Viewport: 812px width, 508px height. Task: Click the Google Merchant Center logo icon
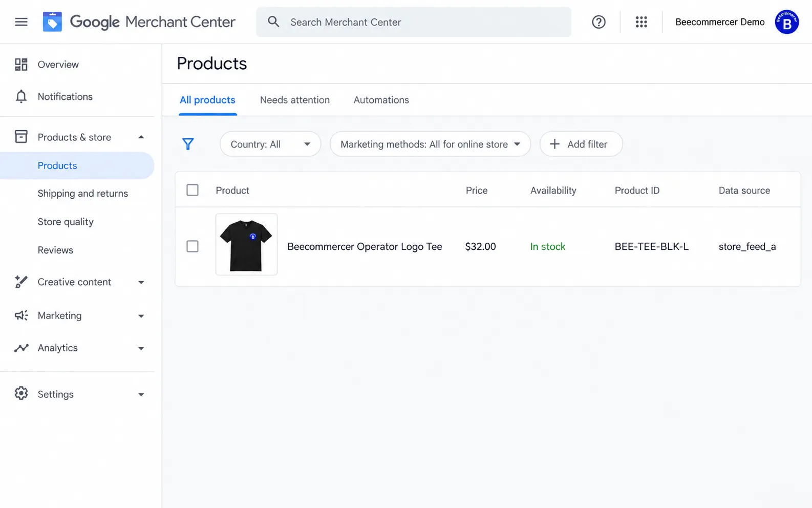click(x=52, y=22)
